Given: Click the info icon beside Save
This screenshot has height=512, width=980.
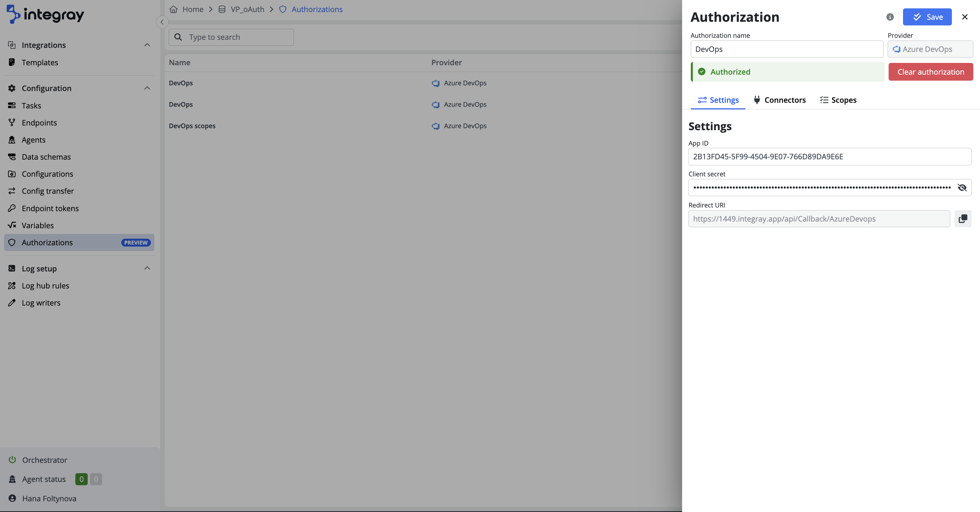Looking at the screenshot, I should tap(890, 17).
